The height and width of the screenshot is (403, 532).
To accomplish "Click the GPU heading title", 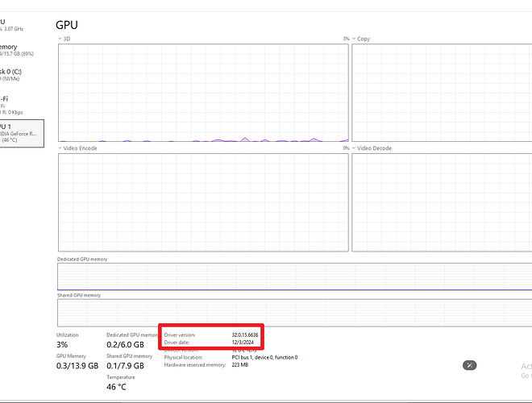I will coord(67,25).
